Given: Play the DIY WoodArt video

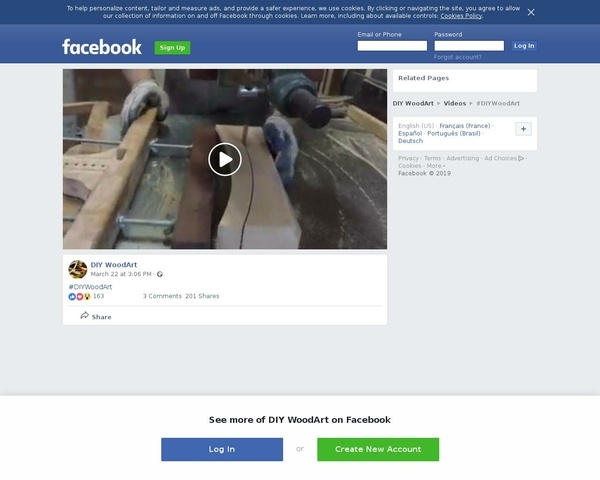Looking at the screenshot, I should click(x=224, y=159).
